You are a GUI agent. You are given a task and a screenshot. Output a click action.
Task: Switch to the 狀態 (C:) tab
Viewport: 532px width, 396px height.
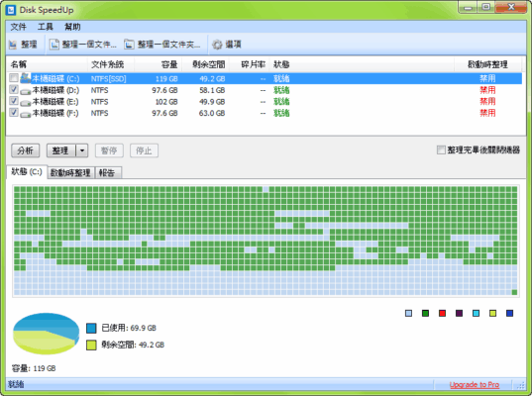coord(27,172)
